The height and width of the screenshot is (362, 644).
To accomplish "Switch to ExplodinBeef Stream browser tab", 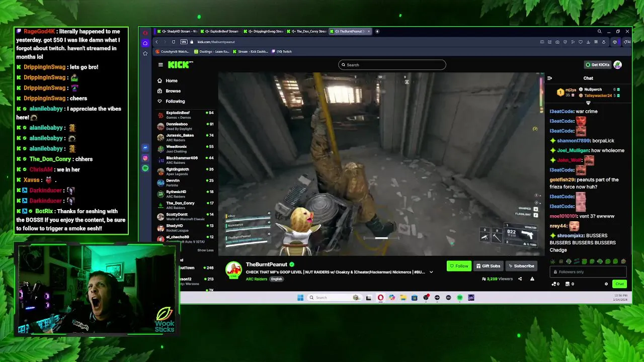I will click(221, 31).
